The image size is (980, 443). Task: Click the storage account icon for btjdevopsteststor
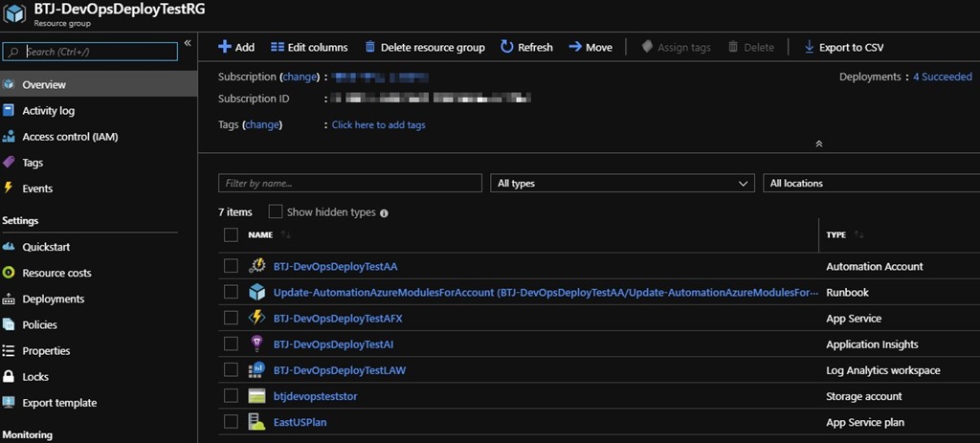click(x=256, y=396)
